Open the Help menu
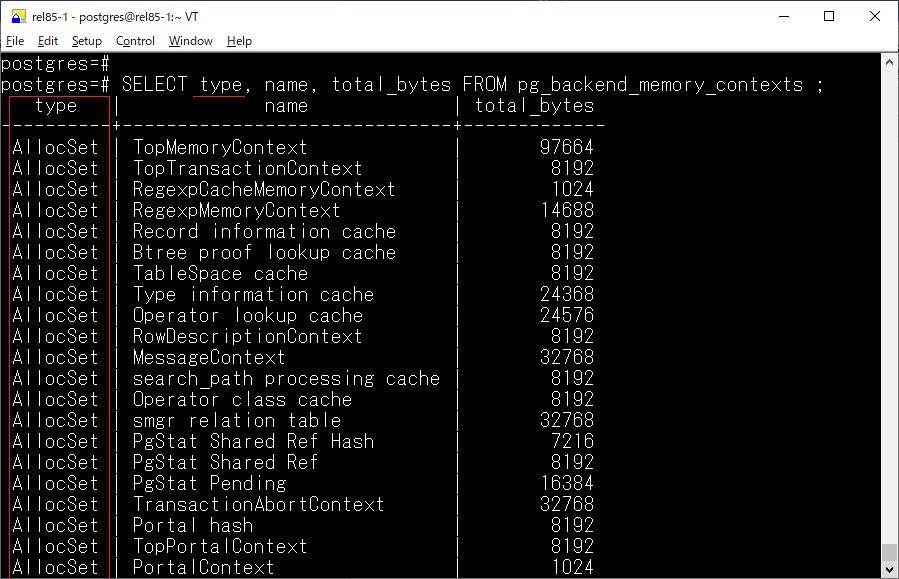The height and width of the screenshot is (579, 899). coord(239,41)
